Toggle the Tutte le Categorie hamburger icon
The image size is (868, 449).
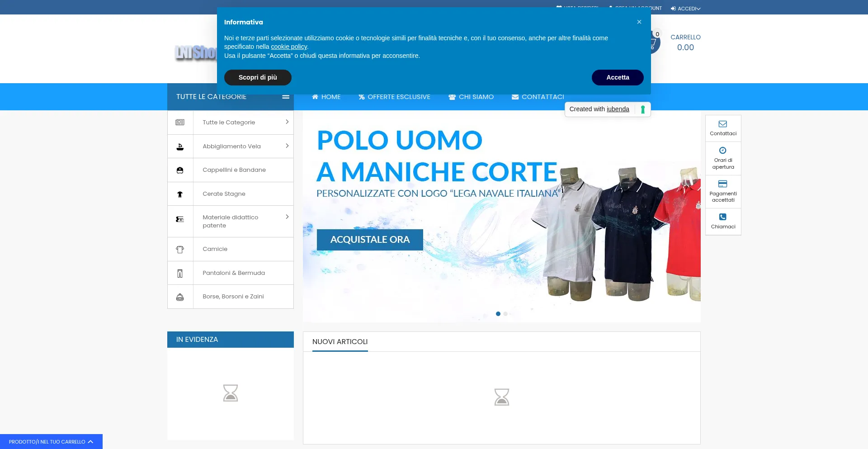tap(286, 97)
